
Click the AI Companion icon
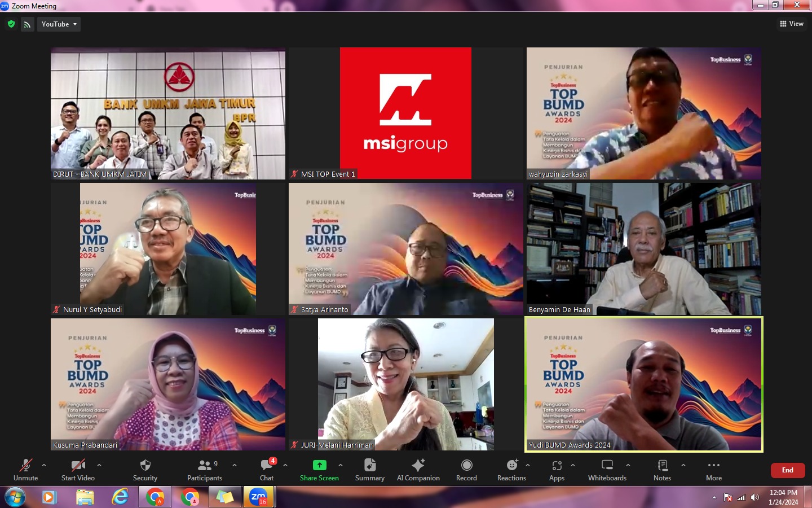coord(418,466)
